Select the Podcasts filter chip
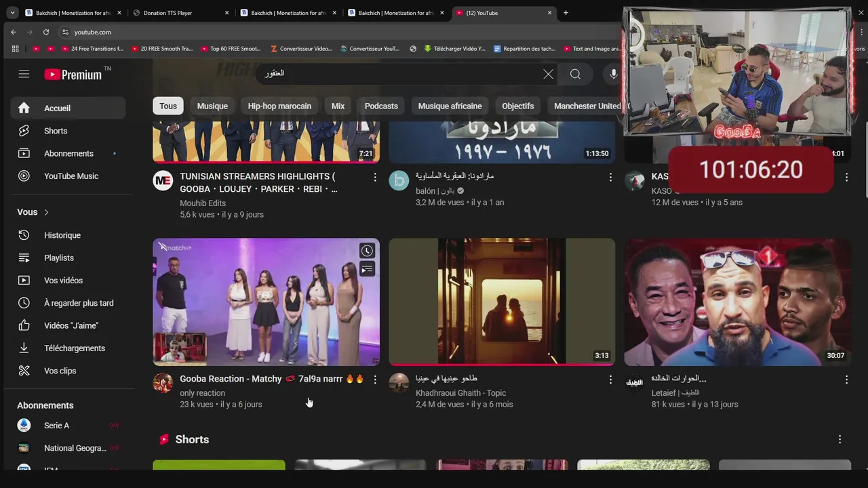The width and height of the screenshot is (868, 488). [381, 106]
